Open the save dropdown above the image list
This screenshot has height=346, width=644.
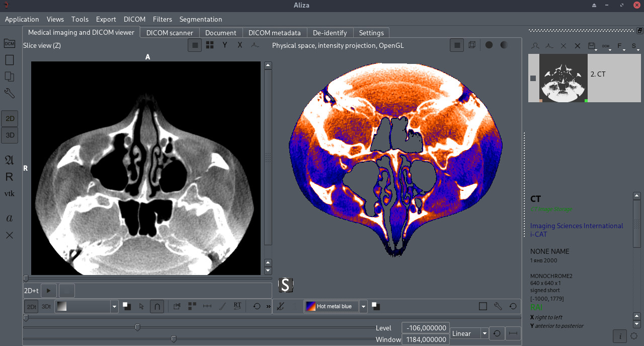tap(592, 46)
